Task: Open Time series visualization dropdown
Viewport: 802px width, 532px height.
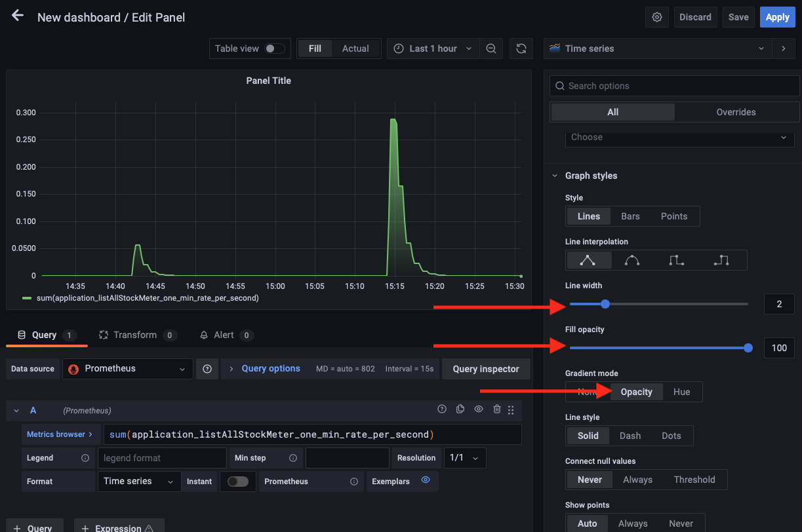Action: [658, 48]
